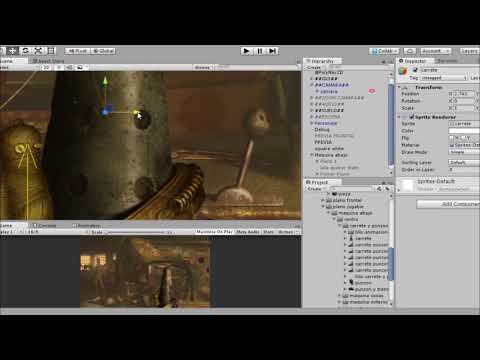Click the Order in Layer field

(465, 170)
